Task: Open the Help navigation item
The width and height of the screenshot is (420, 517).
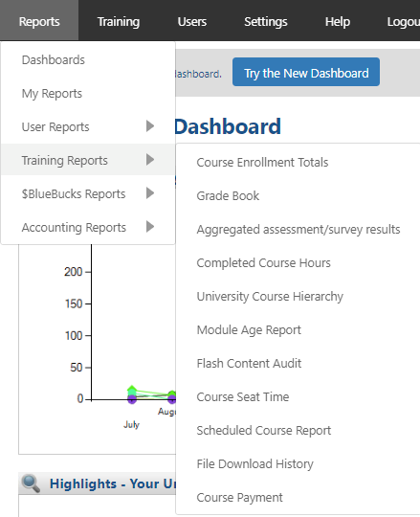Action: point(338,21)
